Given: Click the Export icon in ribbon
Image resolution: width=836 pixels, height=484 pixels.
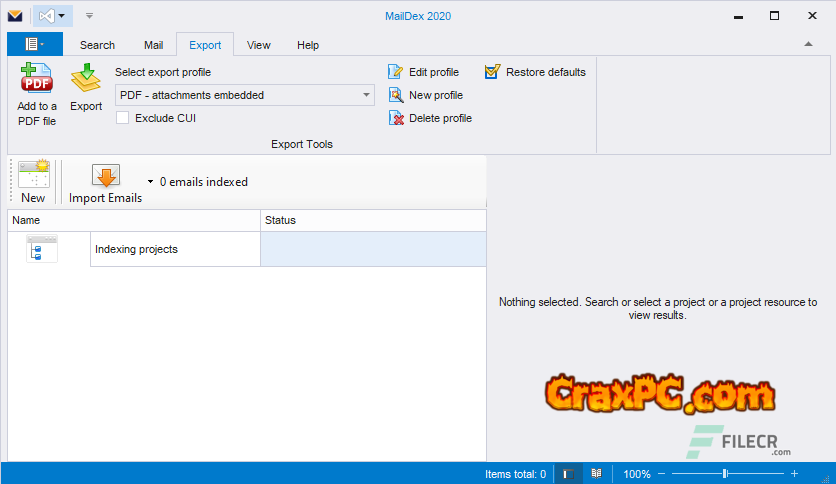Looking at the screenshot, I should point(86,79).
